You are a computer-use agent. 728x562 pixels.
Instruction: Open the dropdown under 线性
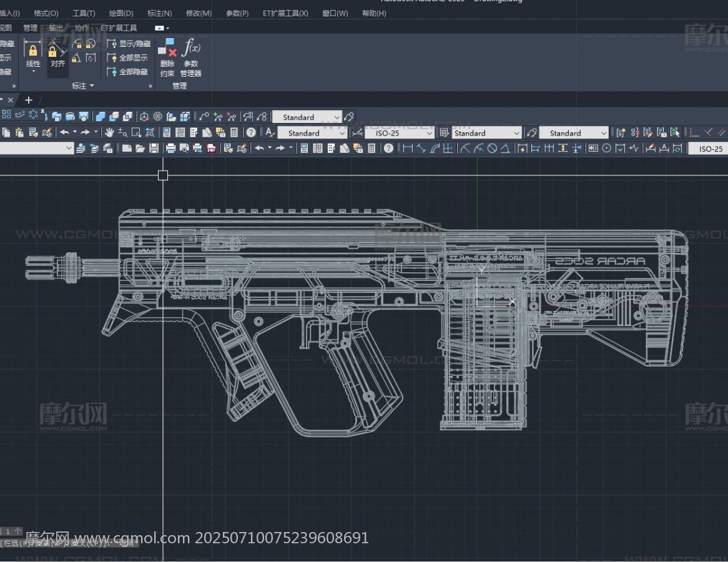pyautogui.click(x=34, y=71)
